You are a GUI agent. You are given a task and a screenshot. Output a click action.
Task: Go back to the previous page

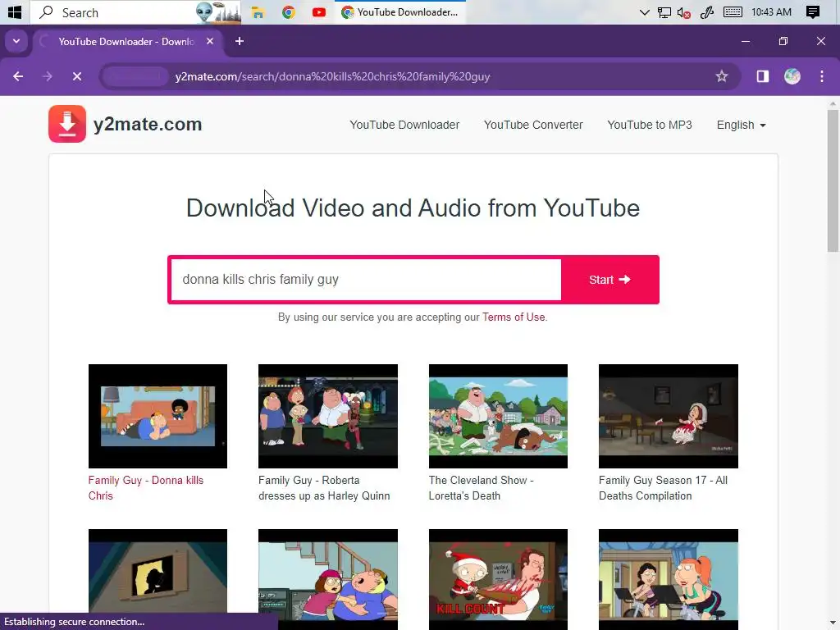click(18, 76)
